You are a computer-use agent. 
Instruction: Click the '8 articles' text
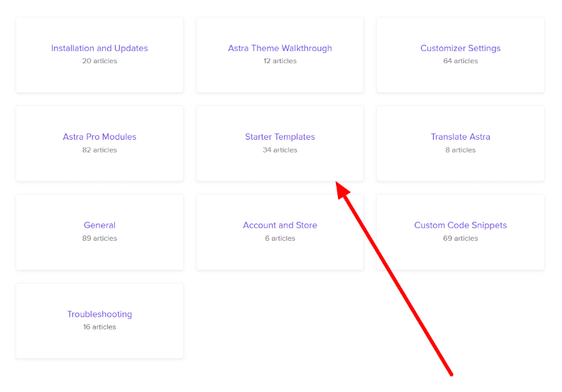click(x=460, y=150)
